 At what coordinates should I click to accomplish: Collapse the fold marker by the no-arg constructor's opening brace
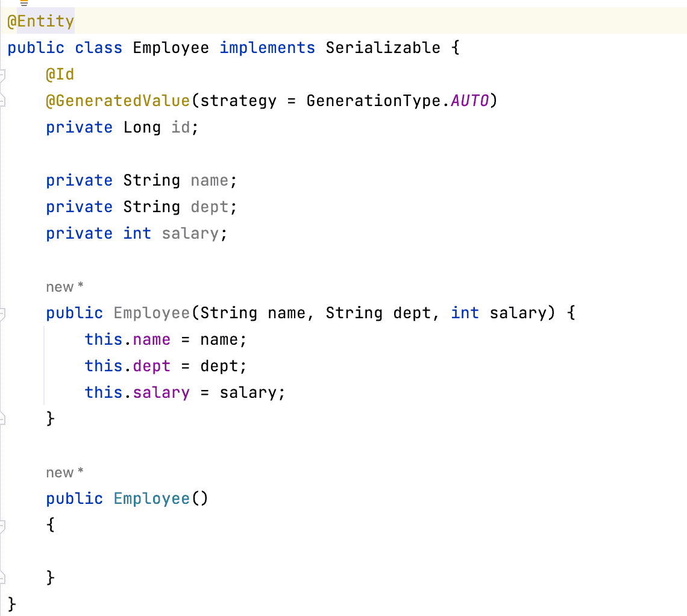(2, 526)
